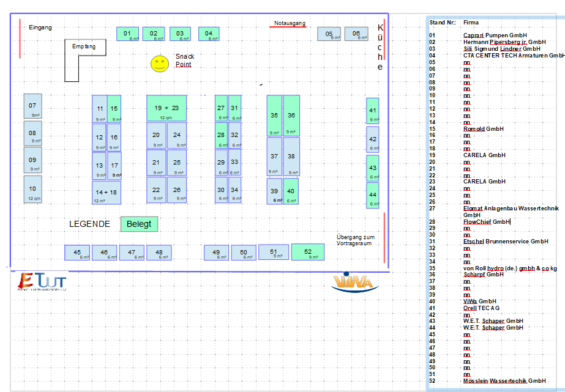Viewport: 565px width, 392px height.
Task: Select the combined booth 19 + 23
Action: pos(167,108)
